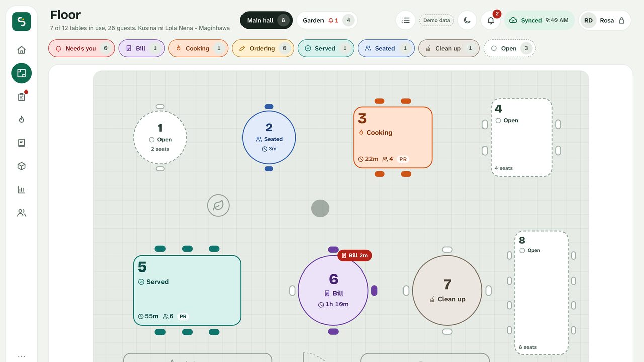
Task: Toggle the Served status filter
Action: 326,48
